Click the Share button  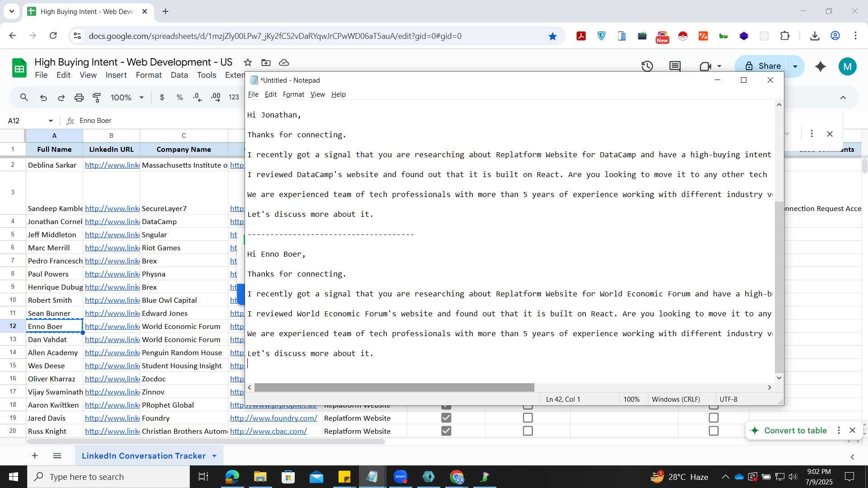762,66
